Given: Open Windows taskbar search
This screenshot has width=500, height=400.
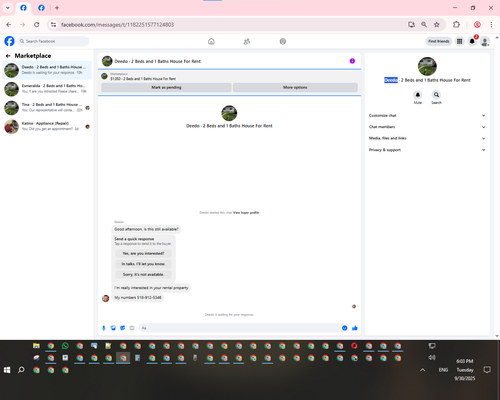Looking at the screenshot, I should pos(21,370).
